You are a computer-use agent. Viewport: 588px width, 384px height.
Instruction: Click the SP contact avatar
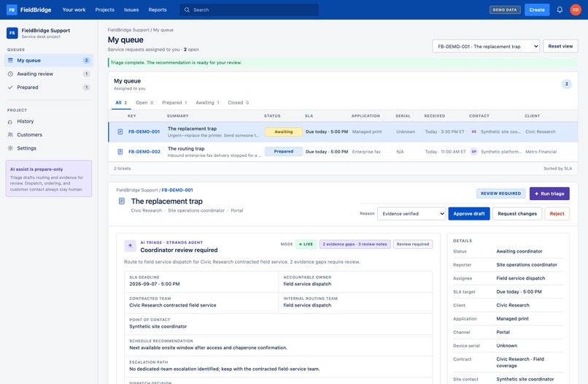tap(474, 152)
